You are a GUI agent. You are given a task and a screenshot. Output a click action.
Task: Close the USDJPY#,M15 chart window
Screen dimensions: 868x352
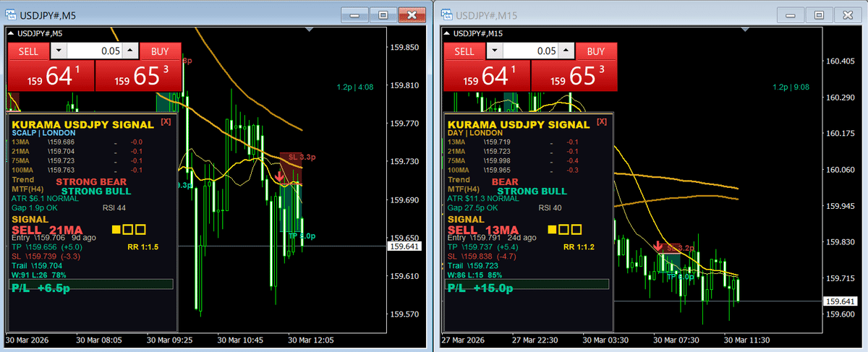pos(848,14)
